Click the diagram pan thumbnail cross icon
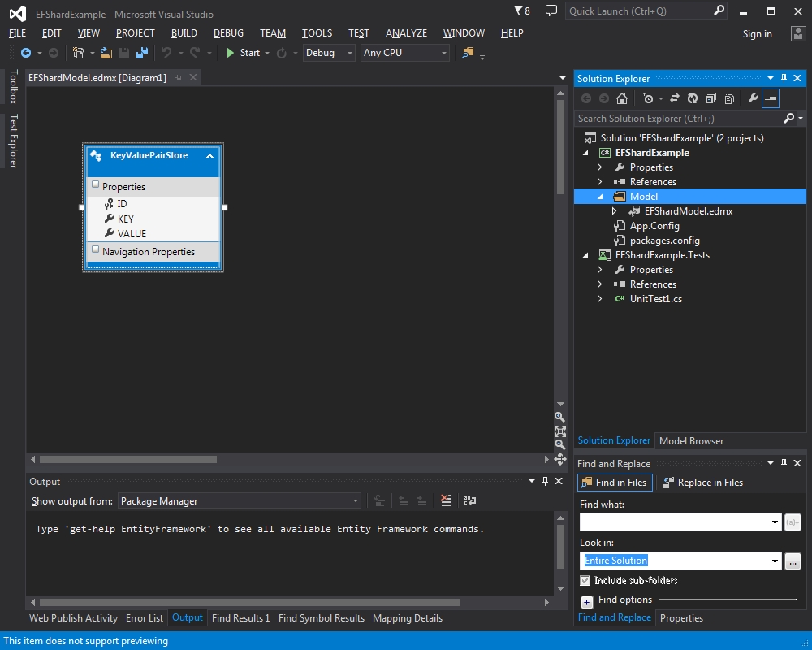Viewport: 812px width, 650px height. point(559,459)
